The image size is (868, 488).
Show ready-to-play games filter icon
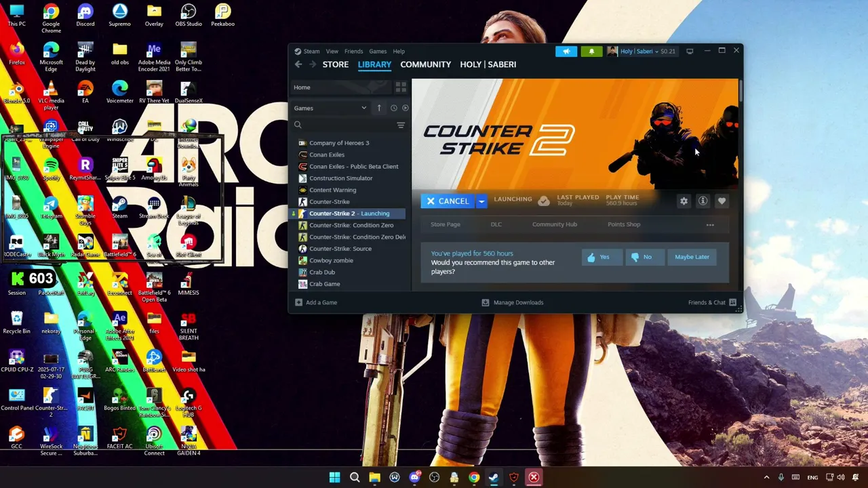click(x=406, y=108)
